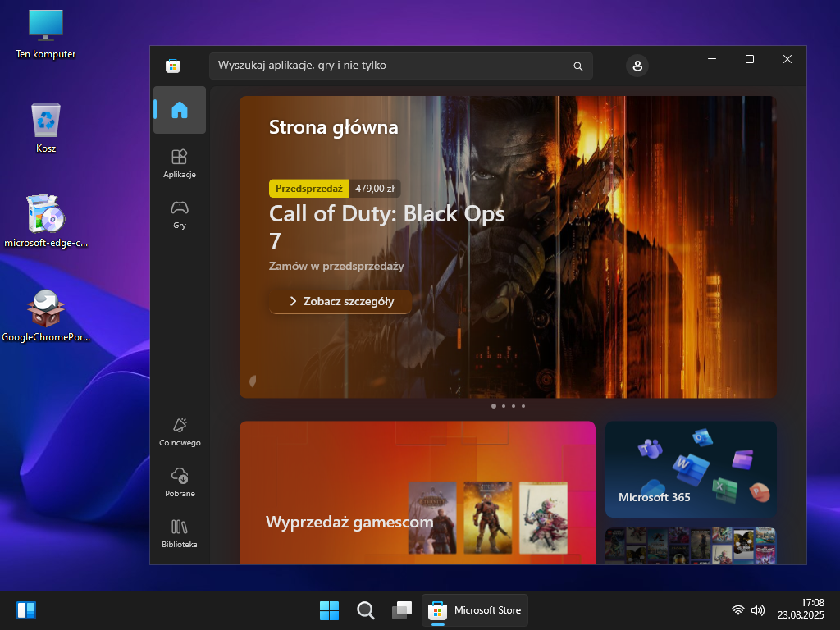Click the Task View taskbar icon
Image resolution: width=840 pixels, height=630 pixels.
pos(402,610)
